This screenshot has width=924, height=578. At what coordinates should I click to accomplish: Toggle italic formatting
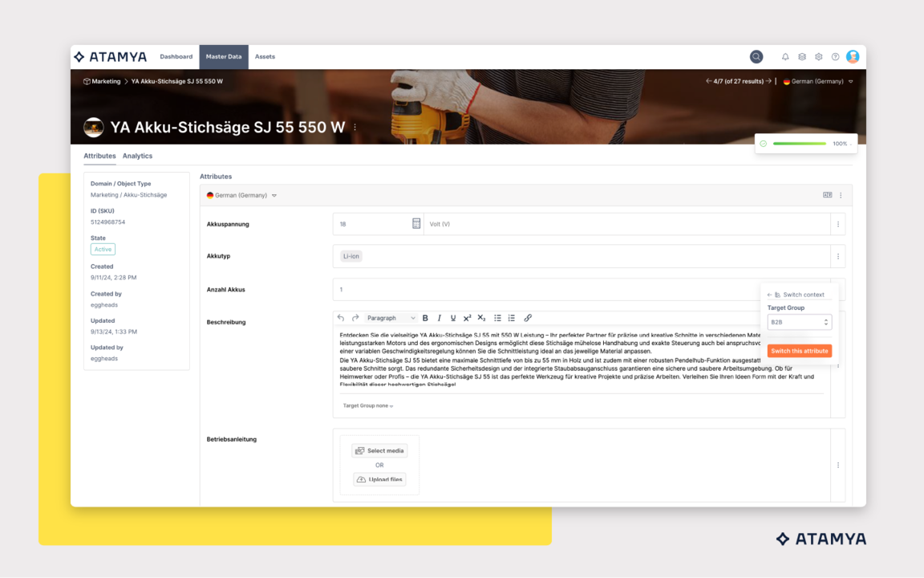pyautogui.click(x=439, y=318)
